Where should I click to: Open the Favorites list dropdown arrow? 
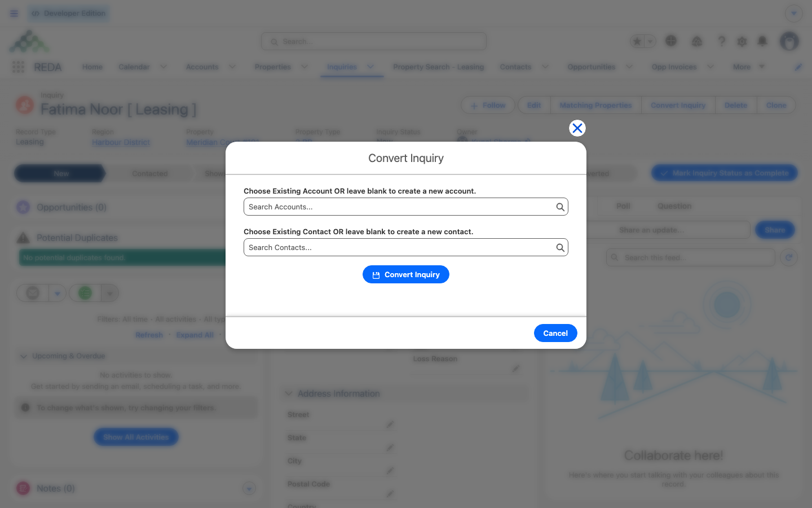650,41
